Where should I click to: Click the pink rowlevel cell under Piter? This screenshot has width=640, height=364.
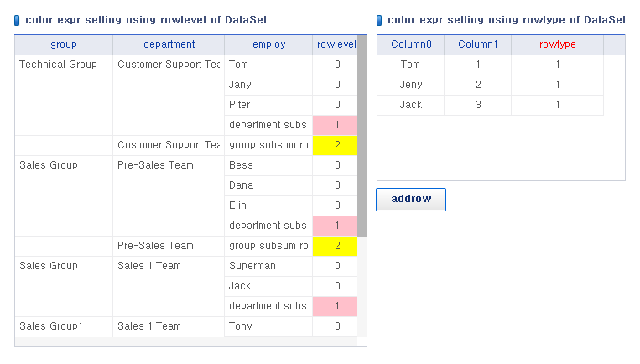coord(336,125)
